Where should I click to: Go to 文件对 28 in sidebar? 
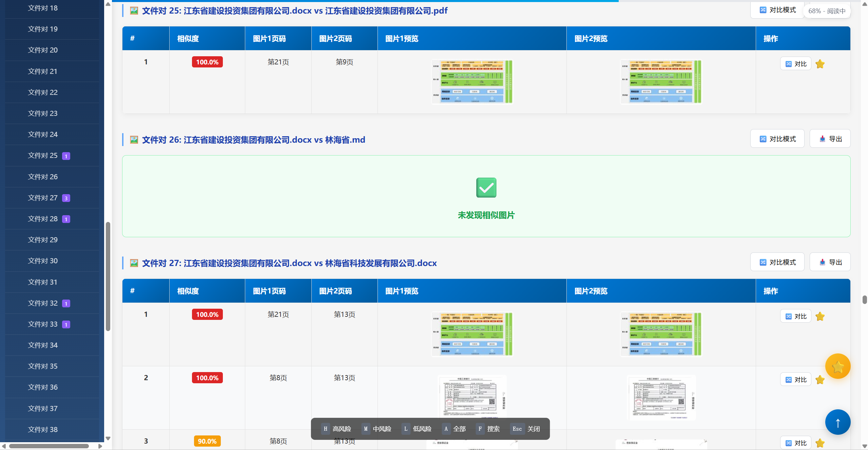[52, 219]
